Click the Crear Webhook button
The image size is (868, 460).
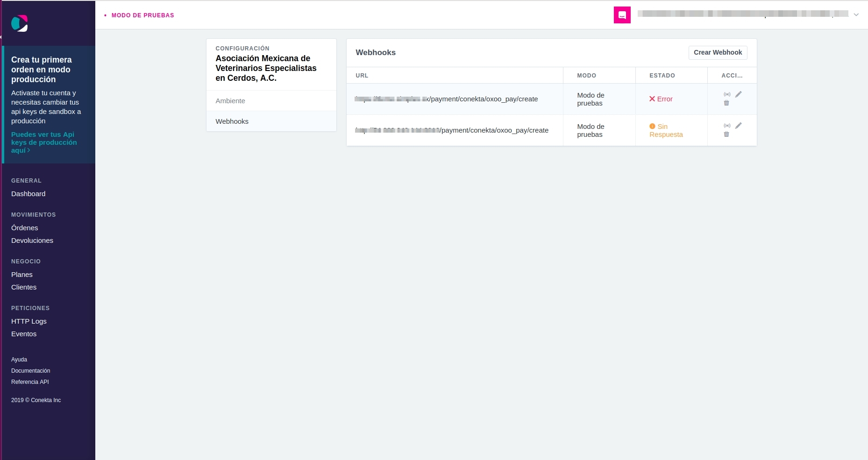coord(718,52)
